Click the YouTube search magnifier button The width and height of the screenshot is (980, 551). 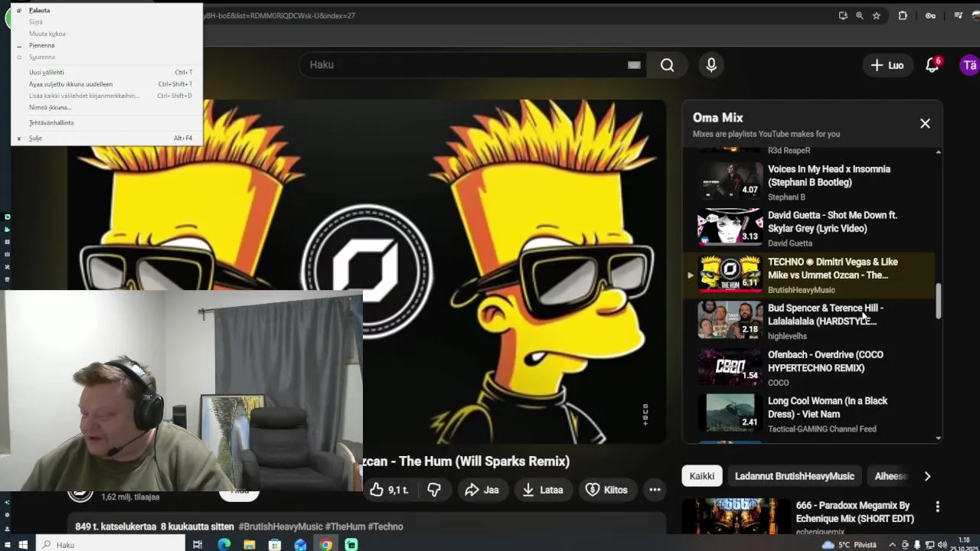[667, 65]
